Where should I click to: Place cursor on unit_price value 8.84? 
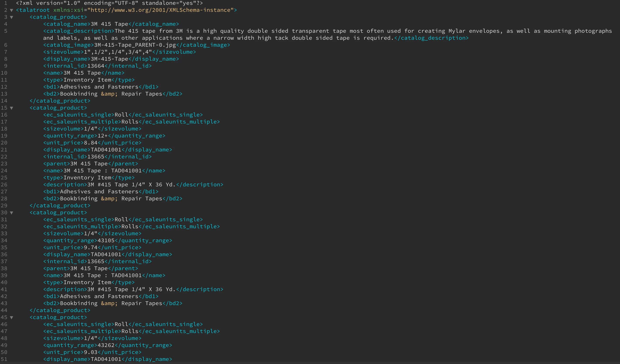click(x=91, y=143)
